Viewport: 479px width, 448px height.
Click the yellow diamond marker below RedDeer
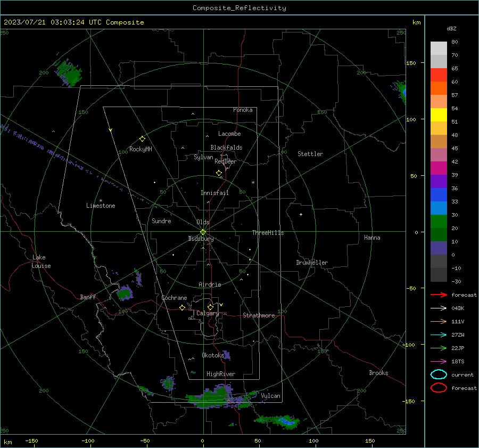click(219, 173)
